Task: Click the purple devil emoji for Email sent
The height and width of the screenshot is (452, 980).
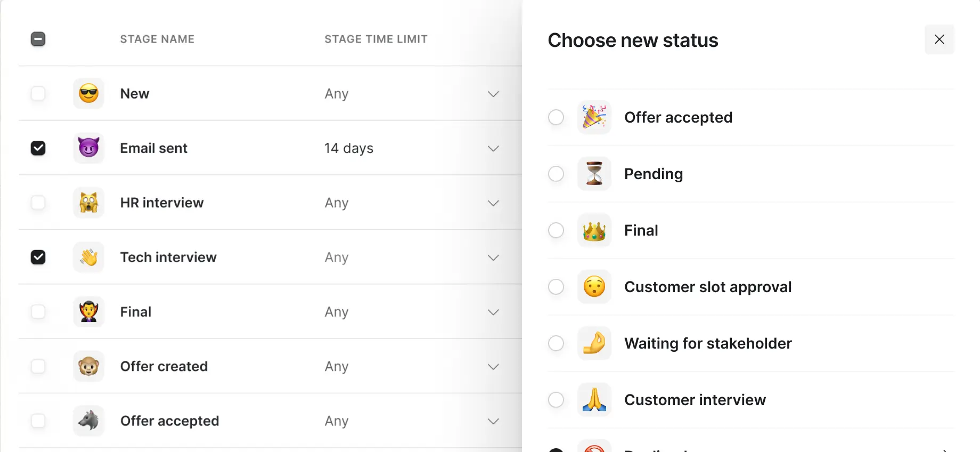Action: 88,148
